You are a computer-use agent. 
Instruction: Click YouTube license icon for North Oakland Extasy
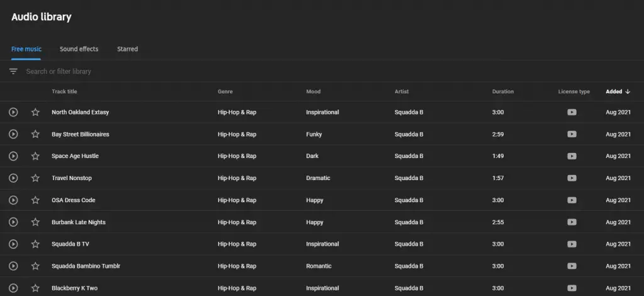click(x=572, y=112)
